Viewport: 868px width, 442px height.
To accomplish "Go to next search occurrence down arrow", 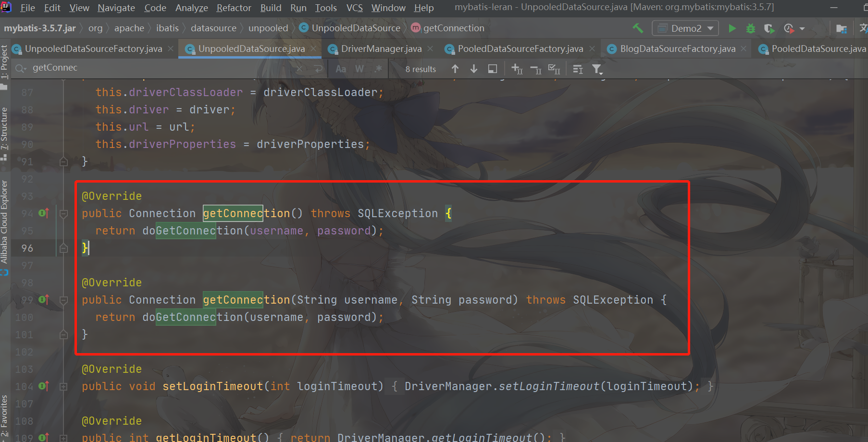I will point(474,69).
